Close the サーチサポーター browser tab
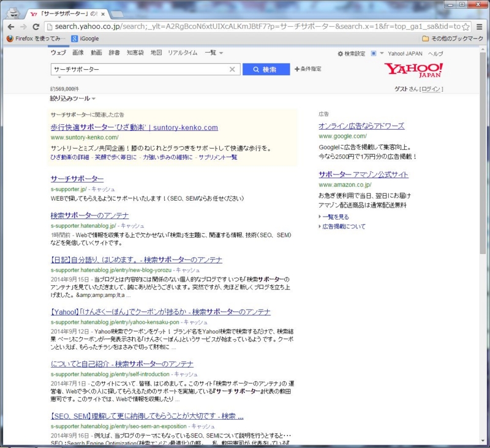490x448 pixels. pos(103,14)
